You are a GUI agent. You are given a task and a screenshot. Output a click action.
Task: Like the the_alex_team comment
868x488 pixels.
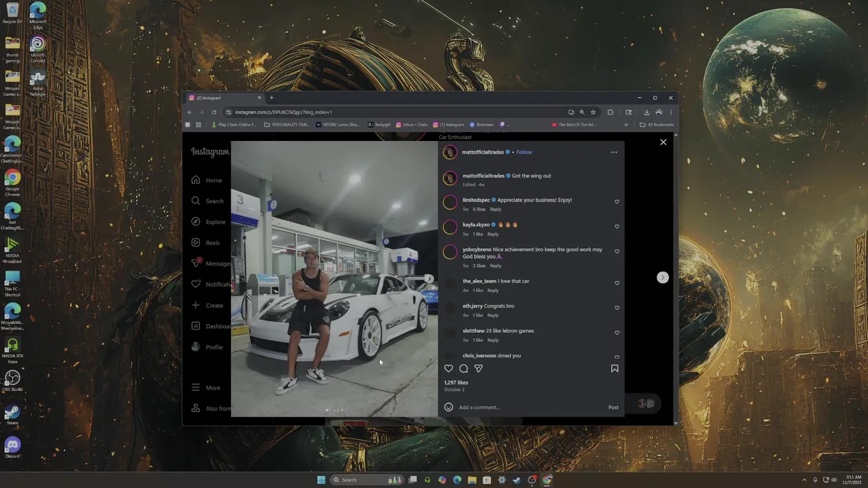616,283
